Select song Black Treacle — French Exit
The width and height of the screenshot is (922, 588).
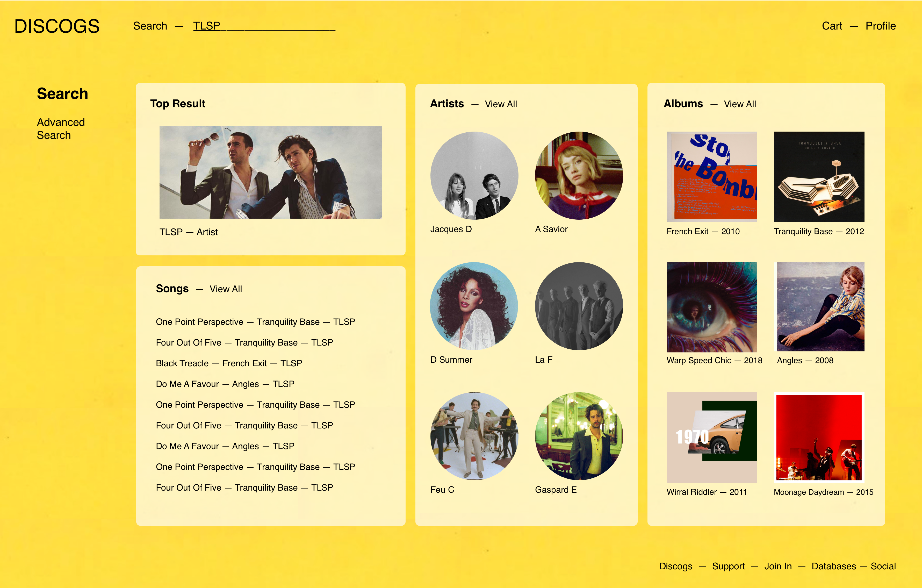pyautogui.click(x=229, y=363)
